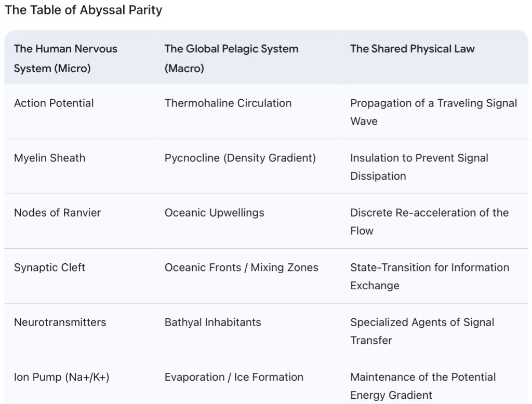Click the "Table of Abyssal Parity" title
532x404 pixels.
click(x=83, y=10)
